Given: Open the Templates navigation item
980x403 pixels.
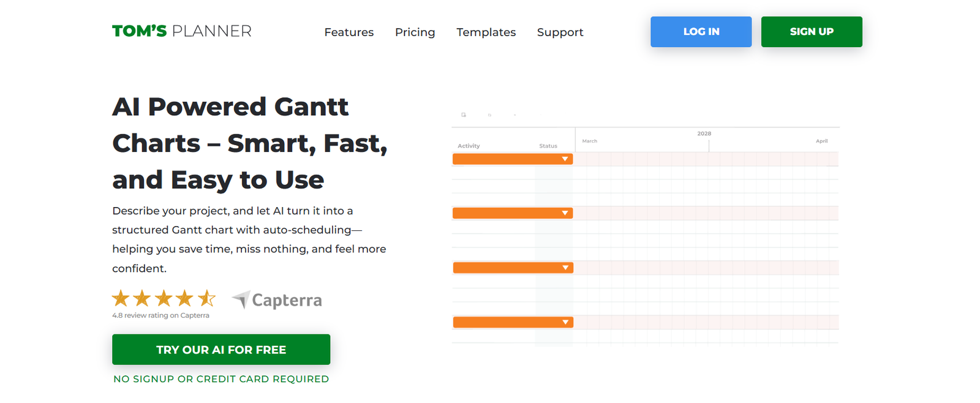Looking at the screenshot, I should coord(486,32).
